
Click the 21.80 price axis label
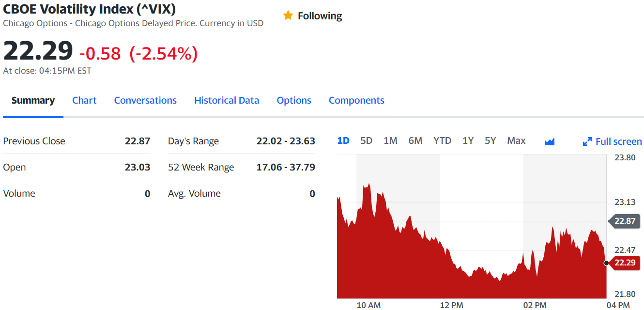[x=625, y=294]
